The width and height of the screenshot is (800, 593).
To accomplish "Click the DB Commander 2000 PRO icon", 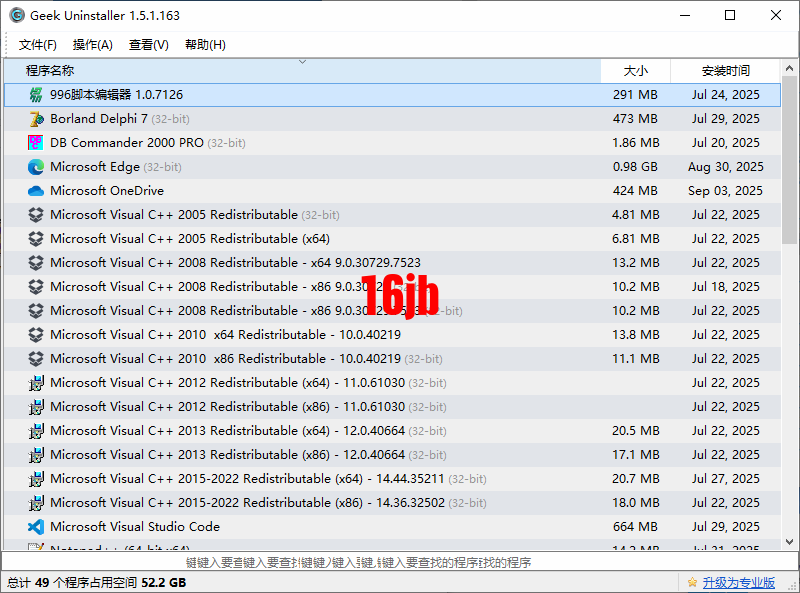I will click(x=36, y=143).
